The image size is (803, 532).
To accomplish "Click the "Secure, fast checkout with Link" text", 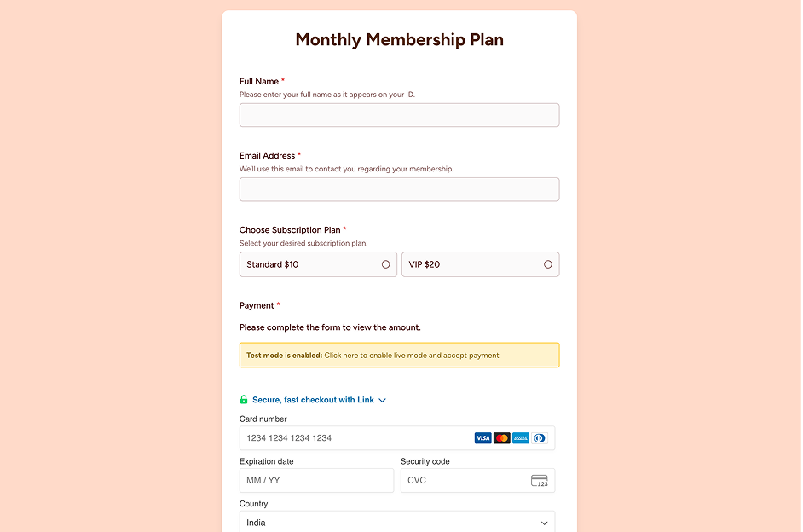I will (313, 400).
